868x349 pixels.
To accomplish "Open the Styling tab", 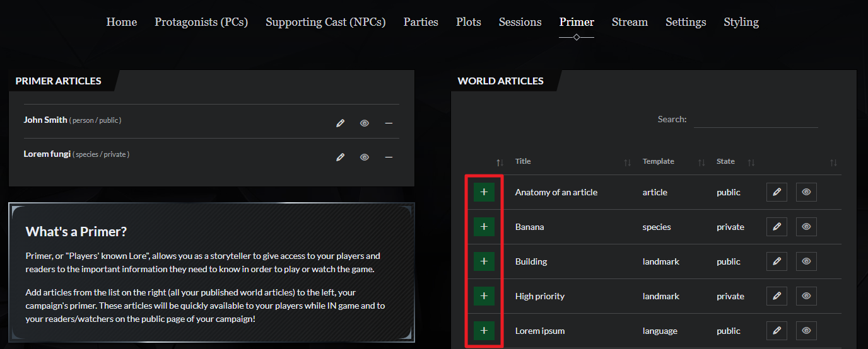I will pyautogui.click(x=741, y=22).
